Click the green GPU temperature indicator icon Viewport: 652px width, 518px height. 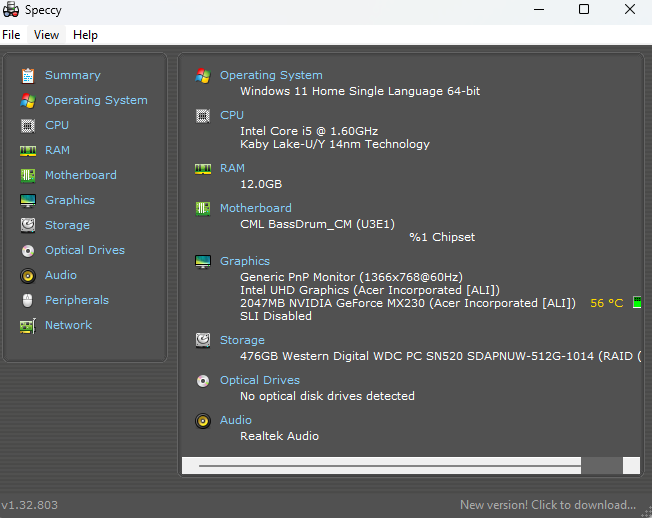(x=637, y=302)
